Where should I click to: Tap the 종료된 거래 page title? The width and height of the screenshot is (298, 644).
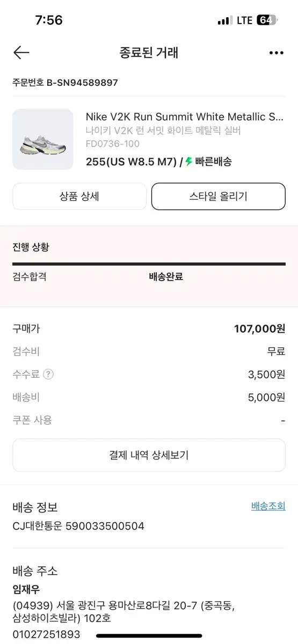149,53
